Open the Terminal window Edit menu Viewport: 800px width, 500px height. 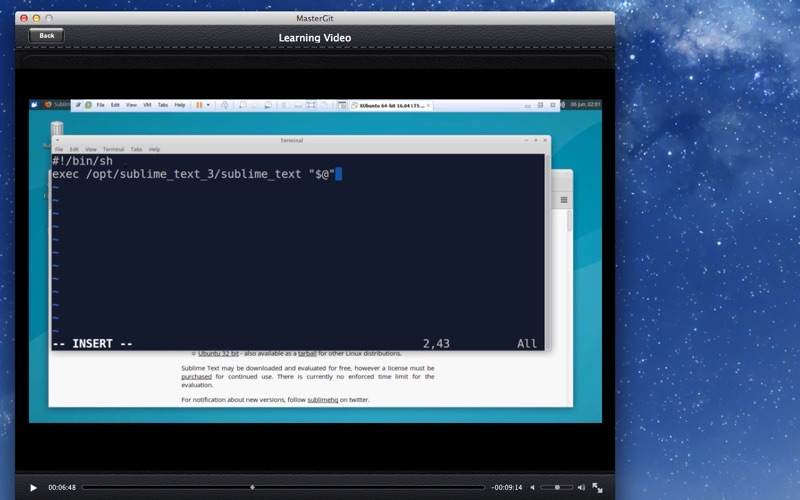click(74, 149)
